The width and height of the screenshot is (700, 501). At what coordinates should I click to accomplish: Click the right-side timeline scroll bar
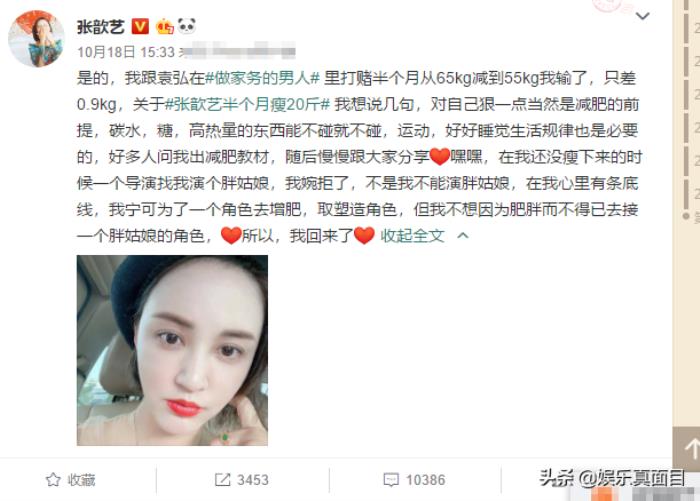(686, 107)
